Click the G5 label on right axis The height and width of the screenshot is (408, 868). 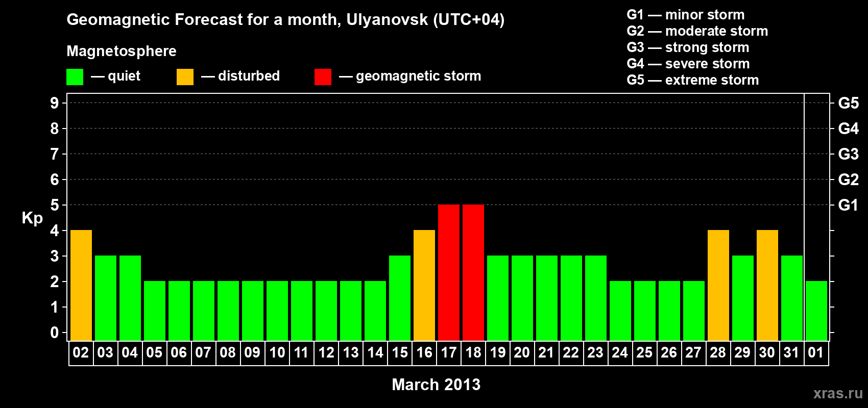[x=849, y=103]
